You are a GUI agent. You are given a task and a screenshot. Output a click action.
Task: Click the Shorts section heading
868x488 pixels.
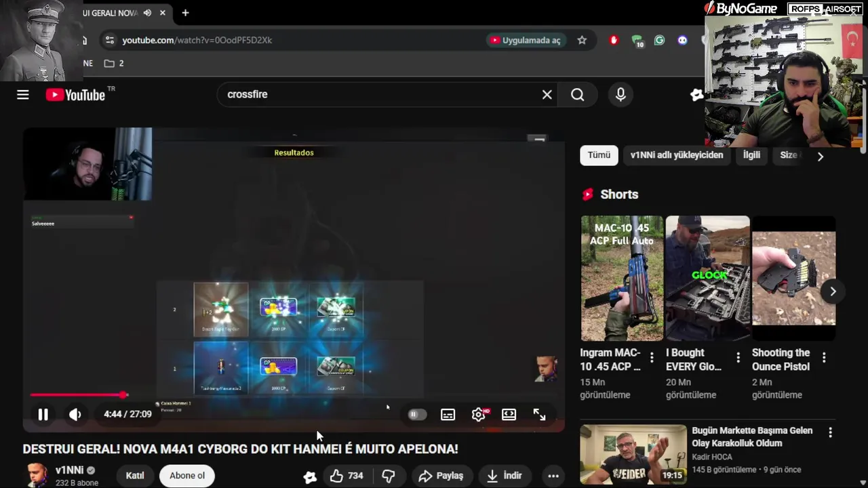[x=619, y=195]
